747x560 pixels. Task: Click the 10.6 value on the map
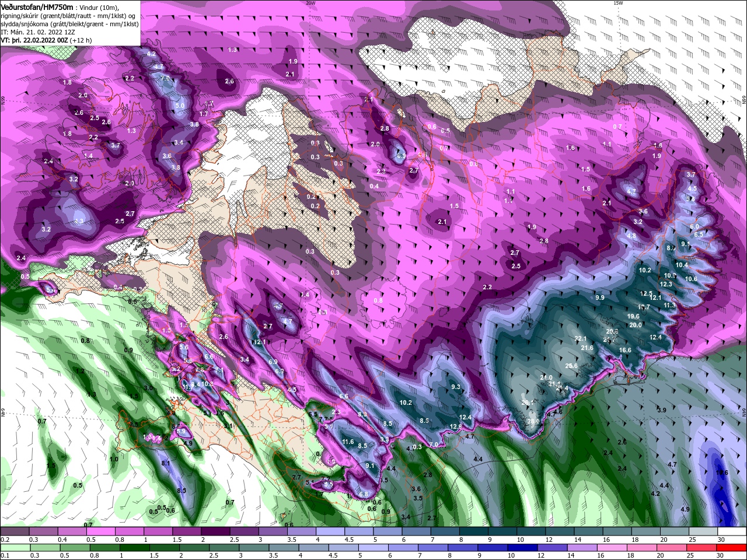tap(691, 279)
